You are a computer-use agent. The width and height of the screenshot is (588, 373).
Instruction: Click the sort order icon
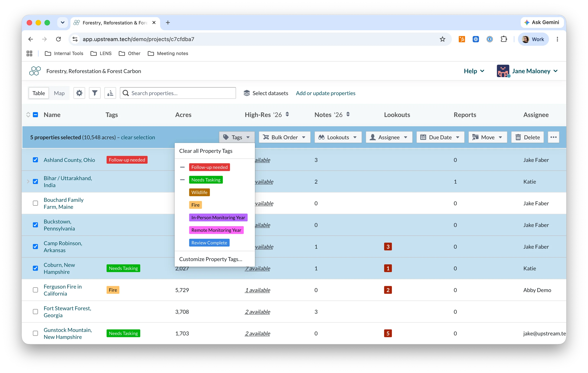point(110,93)
